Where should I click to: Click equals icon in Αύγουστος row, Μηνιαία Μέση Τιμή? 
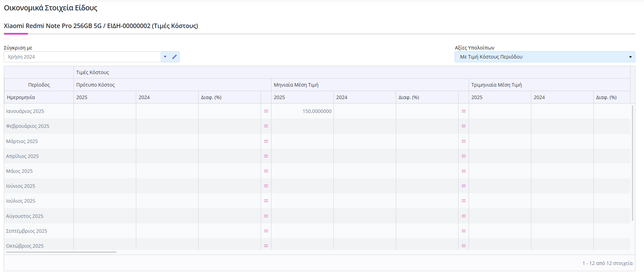tap(463, 216)
